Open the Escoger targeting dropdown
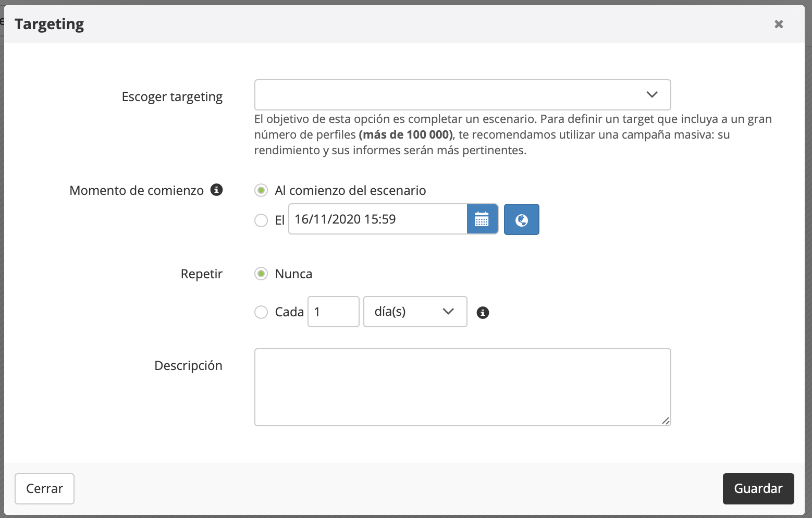812x518 pixels. click(462, 95)
